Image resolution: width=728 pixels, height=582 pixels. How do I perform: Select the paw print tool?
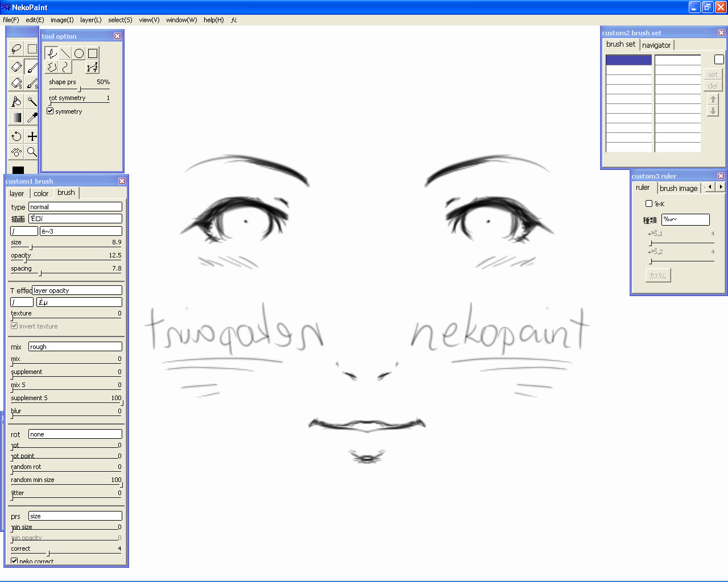(16, 152)
